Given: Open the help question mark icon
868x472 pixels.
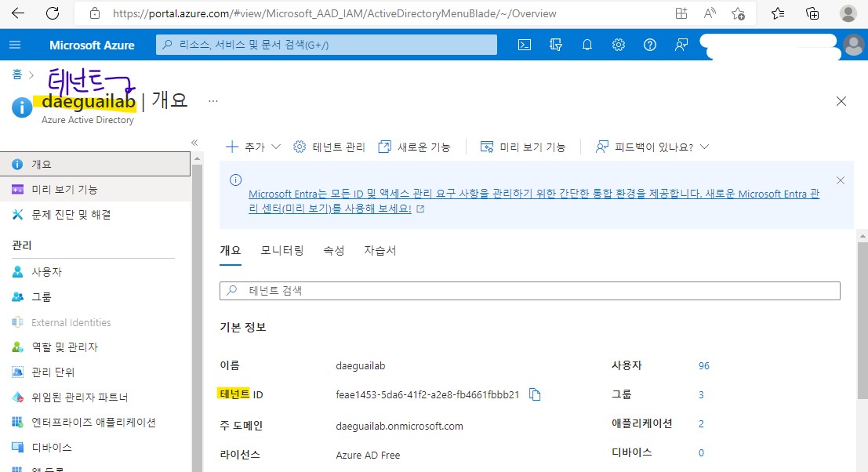Looking at the screenshot, I should click(x=650, y=45).
